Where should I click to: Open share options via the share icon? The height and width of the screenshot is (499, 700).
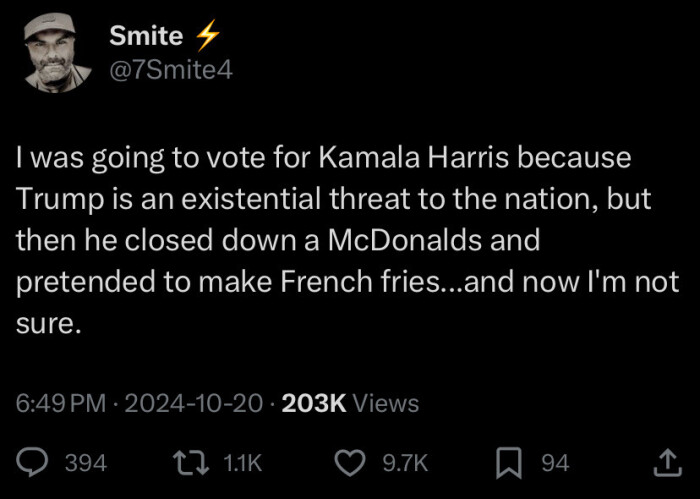click(x=667, y=462)
